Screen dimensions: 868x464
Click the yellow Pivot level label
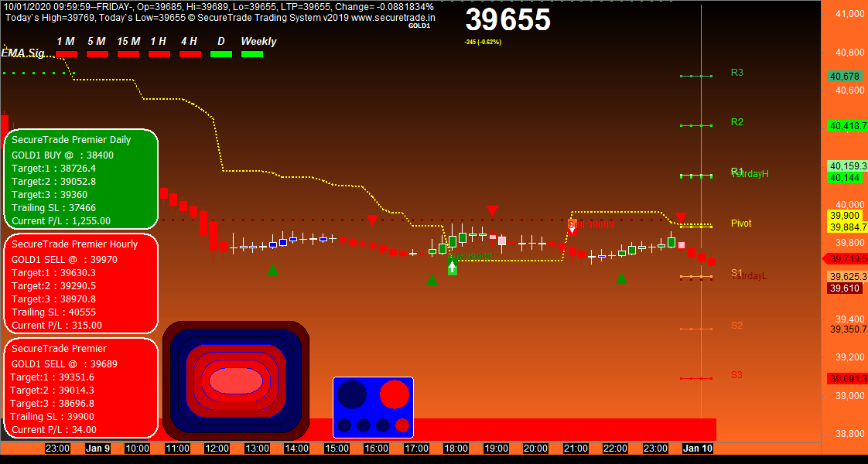(x=741, y=223)
